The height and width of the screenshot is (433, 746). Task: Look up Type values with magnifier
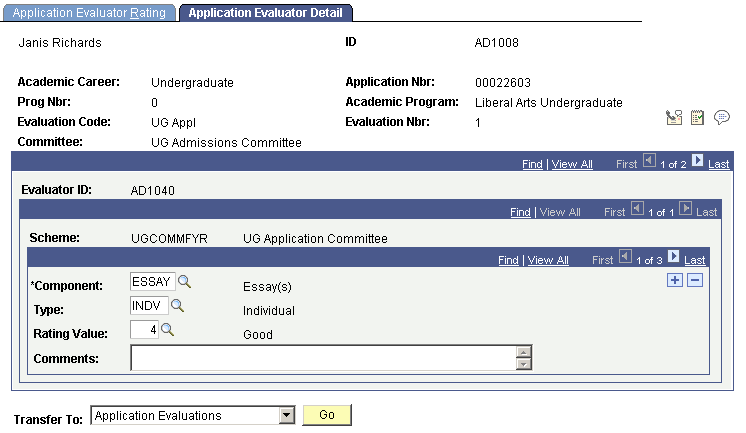click(x=177, y=305)
